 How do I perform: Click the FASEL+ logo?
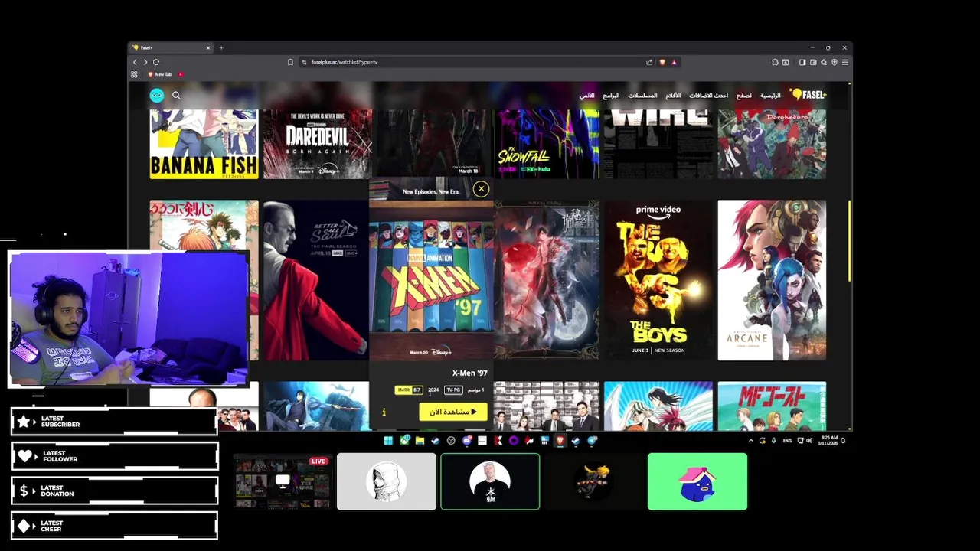coord(808,95)
